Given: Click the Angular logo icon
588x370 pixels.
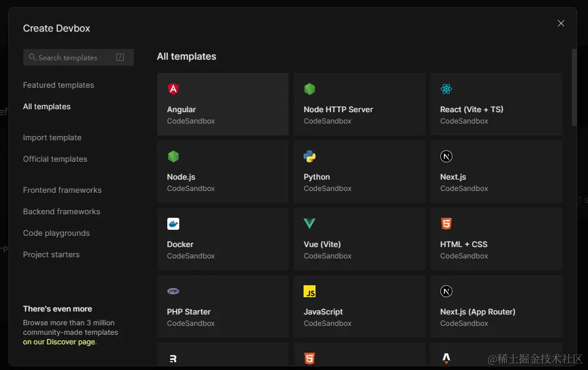Looking at the screenshot, I should [x=173, y=89].
